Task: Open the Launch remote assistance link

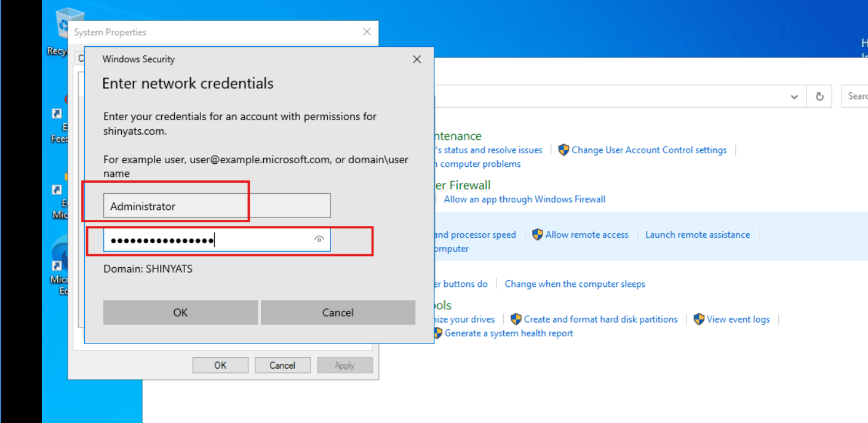Action: click(x=698, y=235)
